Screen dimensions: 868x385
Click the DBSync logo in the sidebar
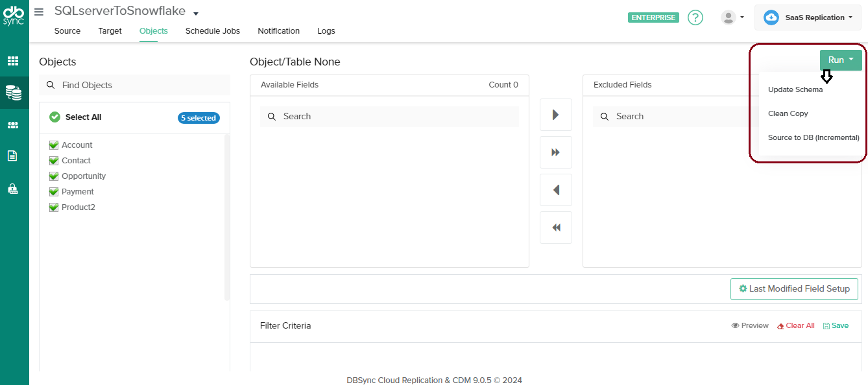coord(14,14)
